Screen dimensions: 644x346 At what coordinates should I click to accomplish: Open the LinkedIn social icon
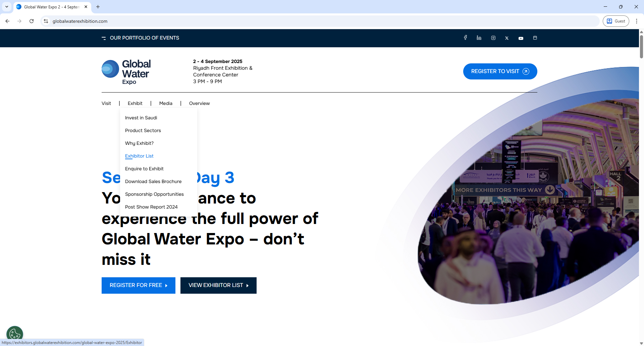479,38
